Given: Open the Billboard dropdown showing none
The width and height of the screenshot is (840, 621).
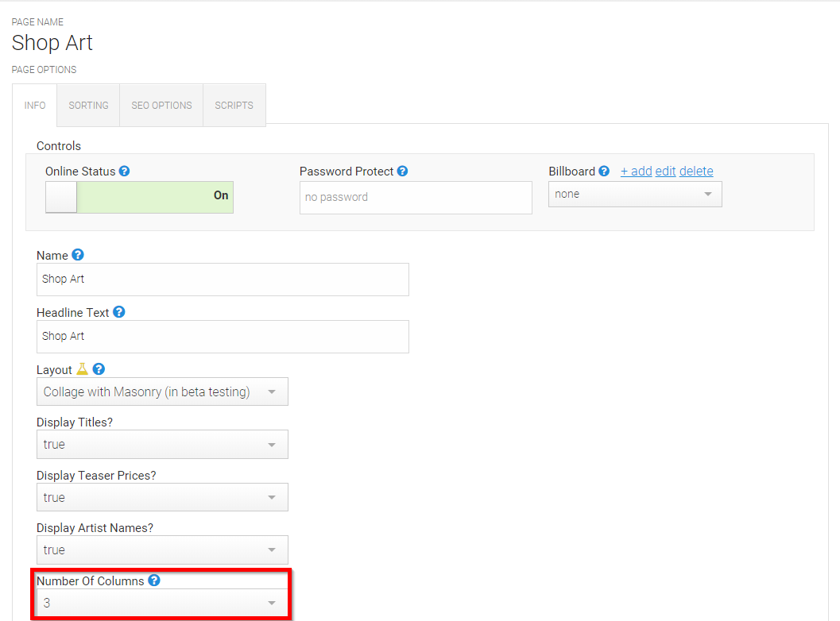Looking at the screenshot, I should tap(635, 195).
